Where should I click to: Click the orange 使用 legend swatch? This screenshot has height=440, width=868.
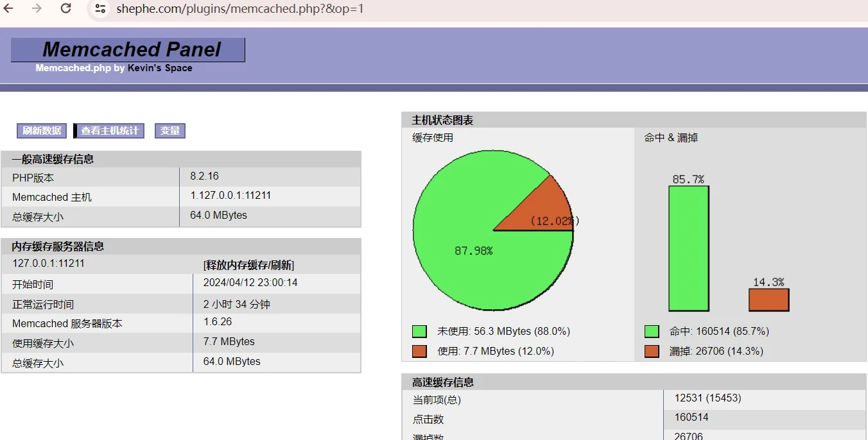click(x=420, y=351)
